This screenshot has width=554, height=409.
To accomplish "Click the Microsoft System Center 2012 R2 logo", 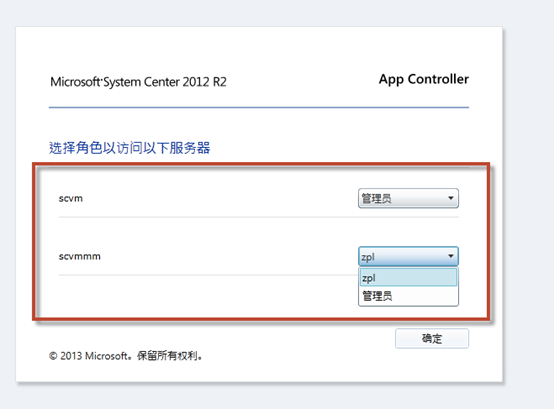I will coord(138,82).
